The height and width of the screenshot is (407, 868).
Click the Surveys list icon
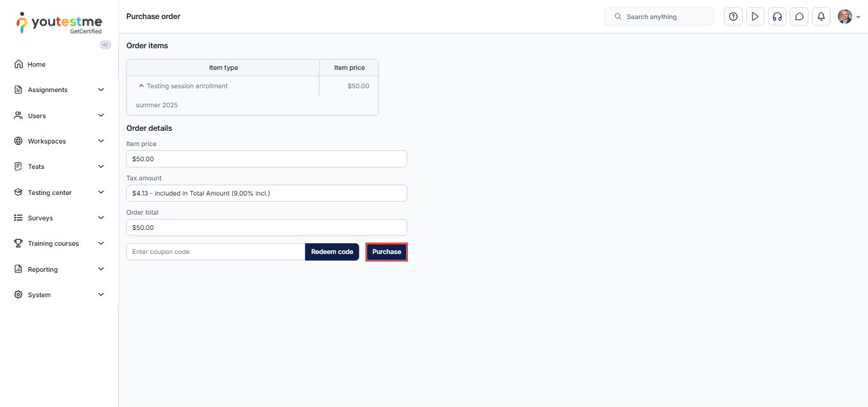click(18, 218)
